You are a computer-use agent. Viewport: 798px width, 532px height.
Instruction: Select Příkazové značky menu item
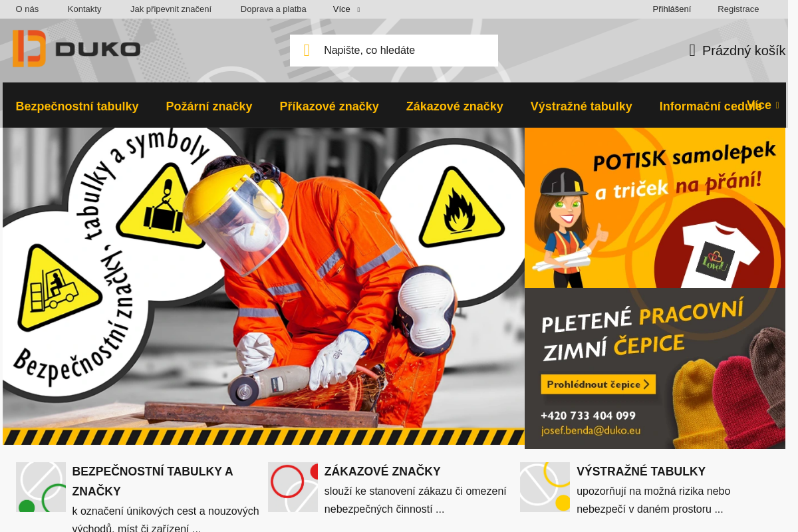tap(329, 106)
